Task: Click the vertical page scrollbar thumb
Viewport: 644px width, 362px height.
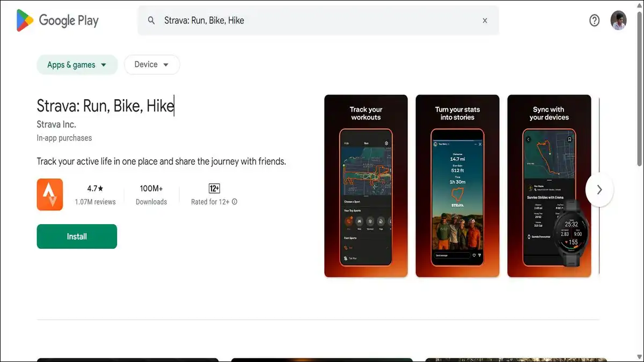Action: pyautogui.click(x=639, y=88)
